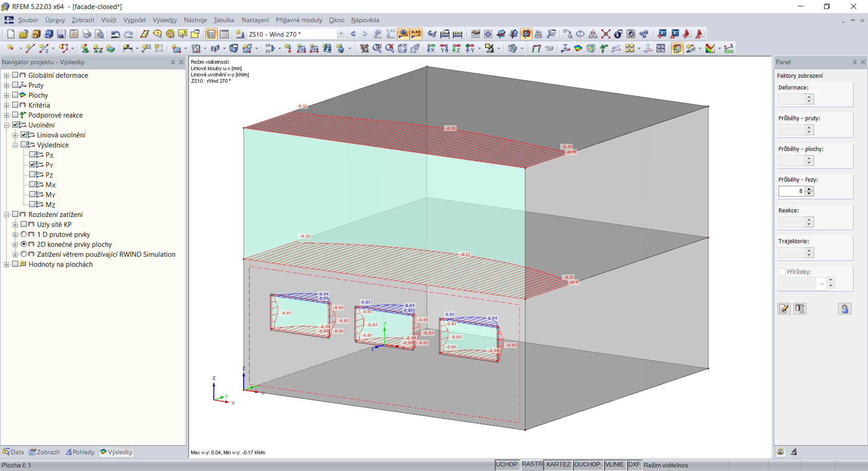Image resolution: width=868 pixels, height=471 pixels.
Task: Collapse the Výslednice tree node
Action: (x=15, y=145)
